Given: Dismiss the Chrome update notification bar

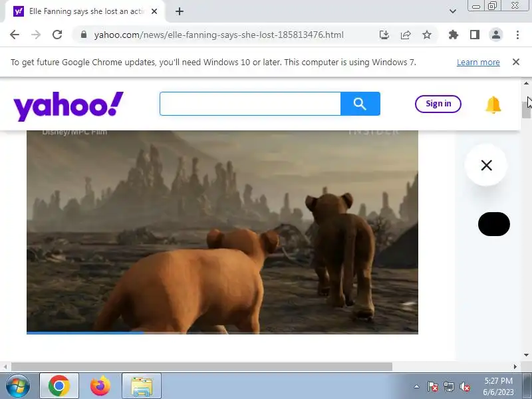Looking at the screenshot, I should pyautogui.click(x=516, y=62).
